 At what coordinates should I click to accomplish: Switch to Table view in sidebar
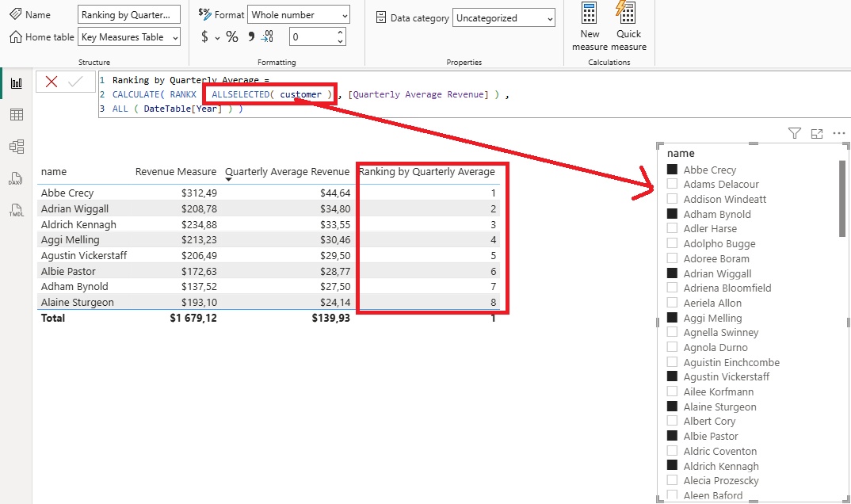tap(16, 115)
